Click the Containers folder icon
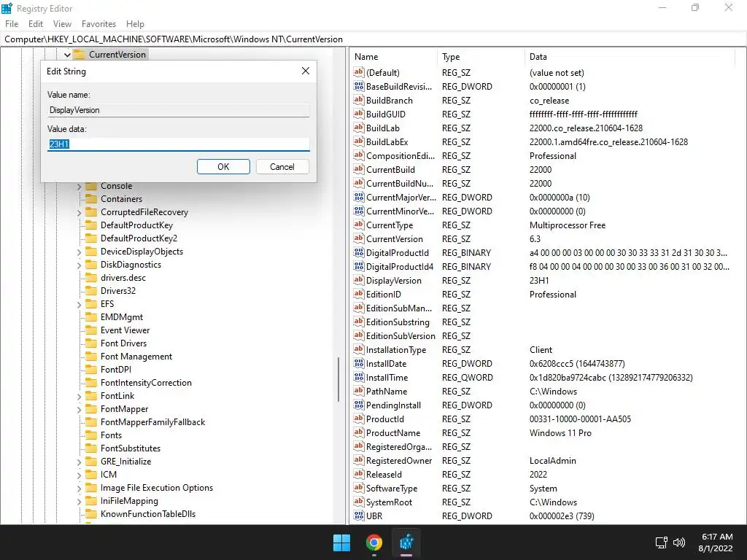The height and width of the screenshot is (560, 747). (x=91, y=199)
